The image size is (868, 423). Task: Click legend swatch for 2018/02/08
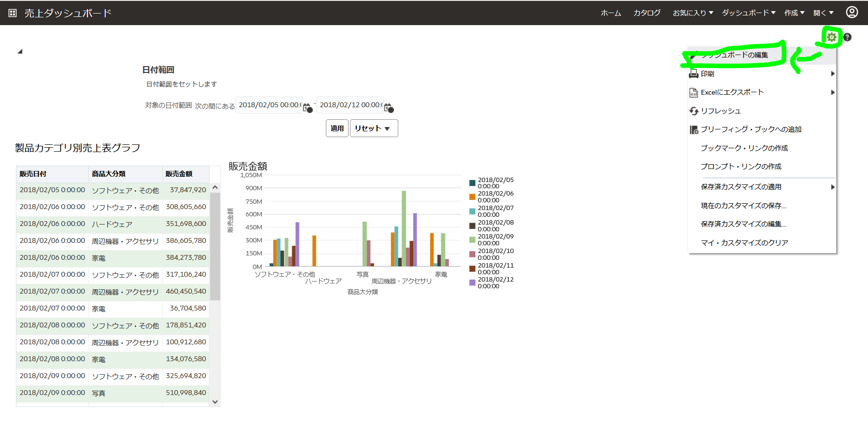coord(472,226)
